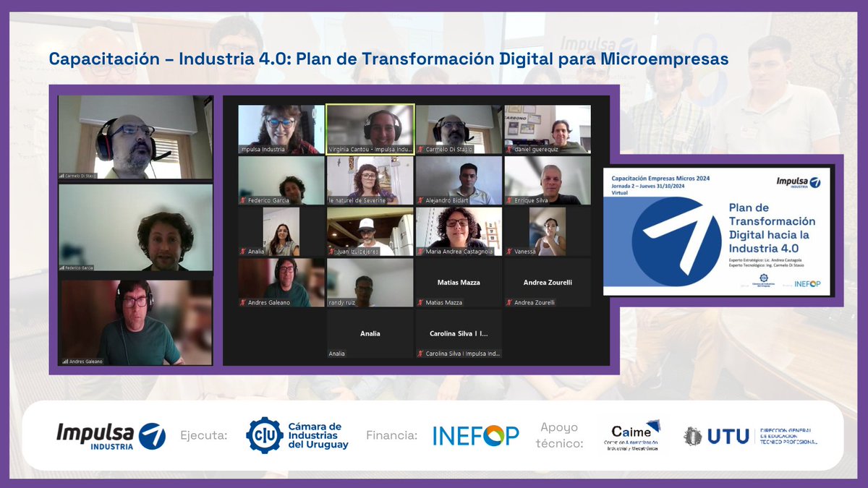The height and width of the screenshot is (488, 868).
Task: Select Matias Mazza camera-off tile
Action: [x=459, y=283]
